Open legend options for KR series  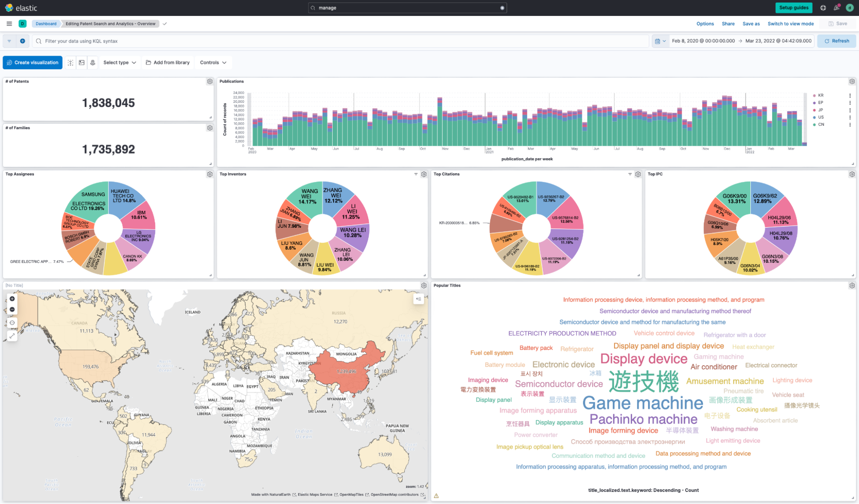(850, 95)
